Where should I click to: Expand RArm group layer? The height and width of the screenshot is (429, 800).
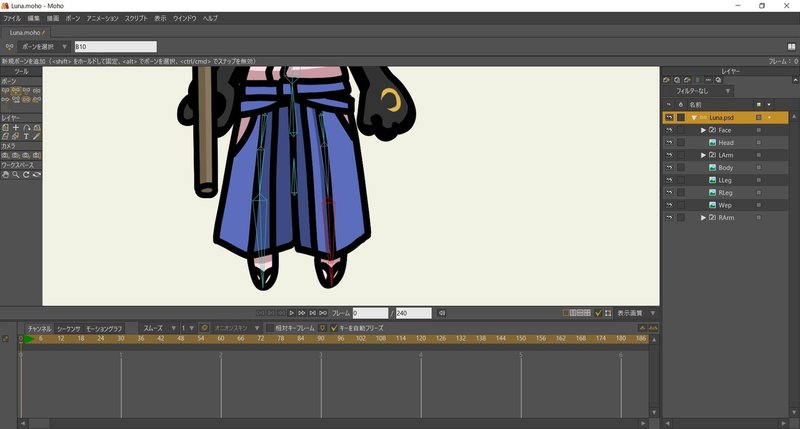pos(704,218)
